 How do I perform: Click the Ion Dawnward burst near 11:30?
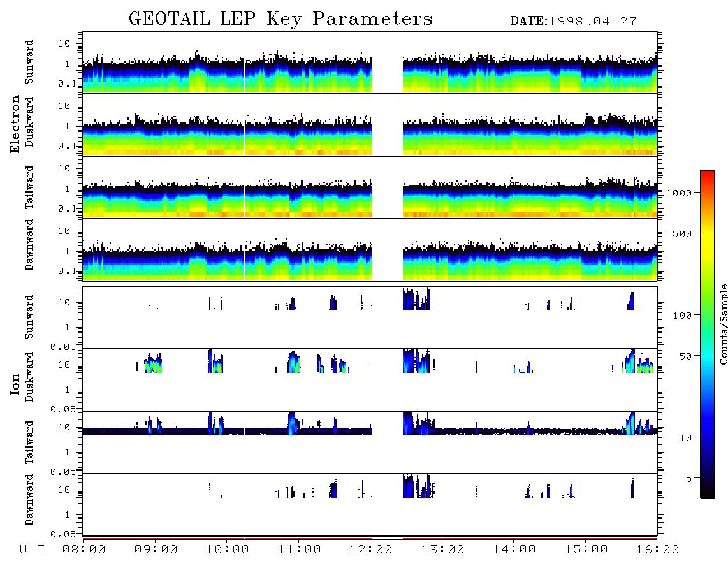point(333,489)
